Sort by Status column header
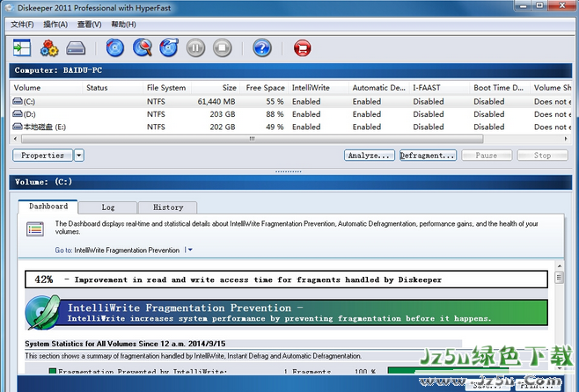Viewport: 579px width, 392px height. point(113,87)
